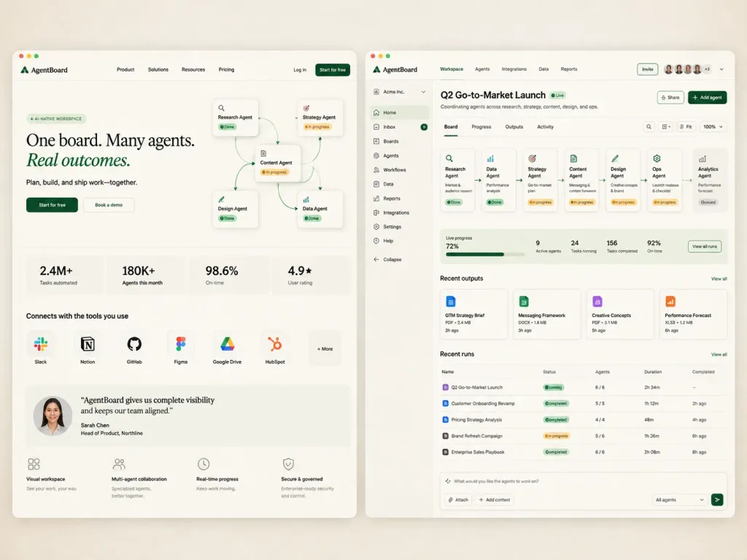Click the Live progress 72% bar

point(485,254)
